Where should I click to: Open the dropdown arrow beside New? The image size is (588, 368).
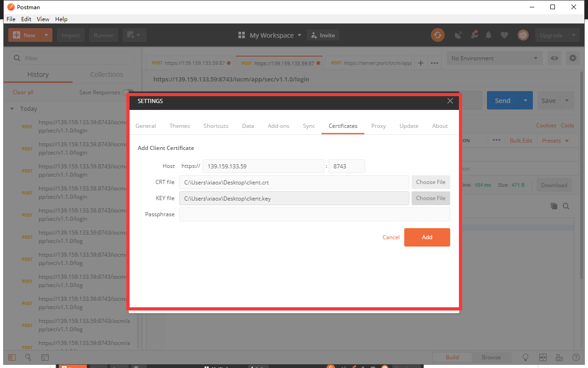point(46,35)
